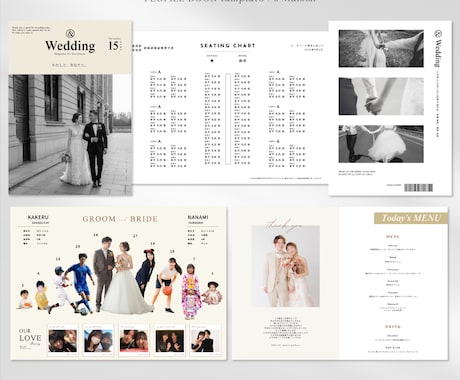Click the SEATING CHART heading
The width and height of the screenshot is (460, 380).
coord(228,46)
